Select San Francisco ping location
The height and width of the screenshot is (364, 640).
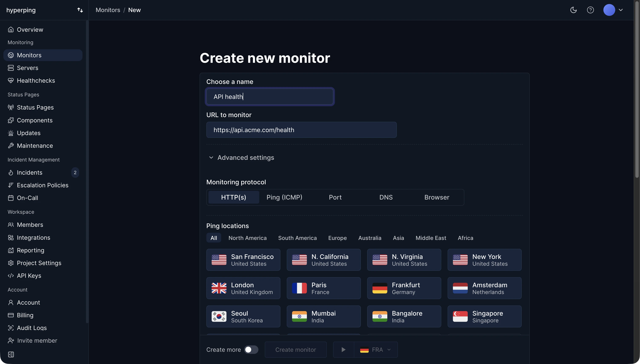243,260
